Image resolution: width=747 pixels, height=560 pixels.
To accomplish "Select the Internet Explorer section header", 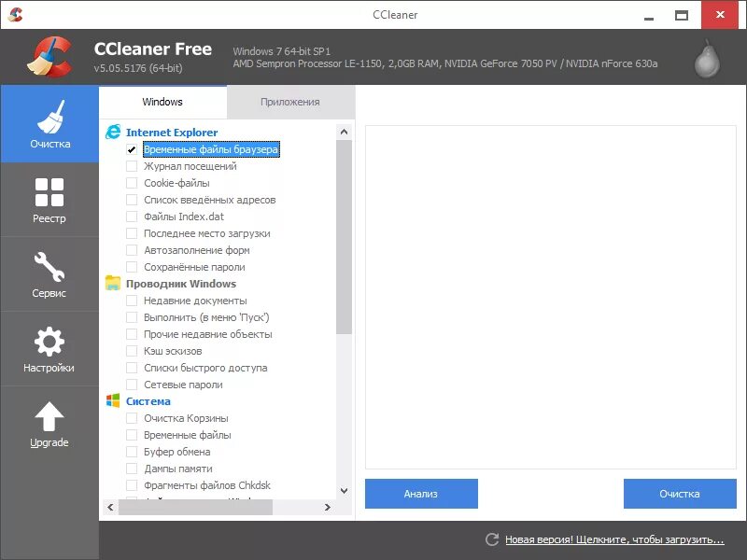I will pos(172,133).
